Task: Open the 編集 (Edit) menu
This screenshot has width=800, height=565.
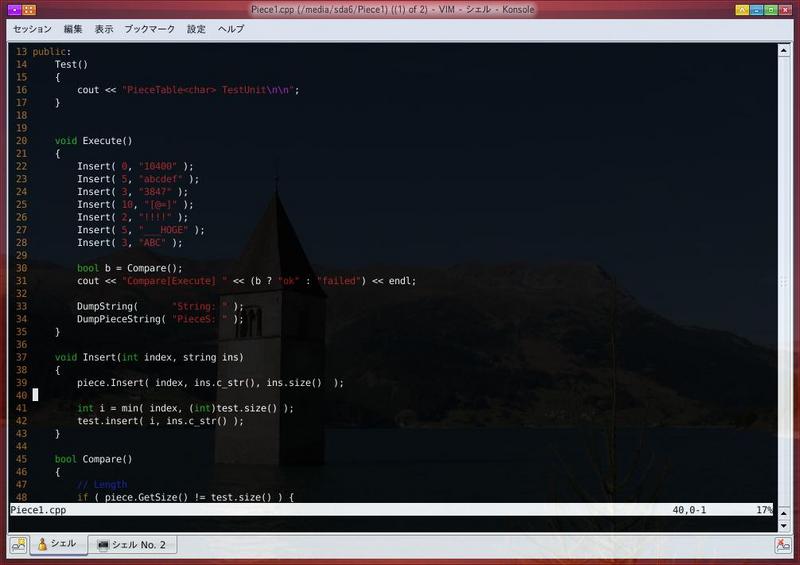Action: (72, 29)
